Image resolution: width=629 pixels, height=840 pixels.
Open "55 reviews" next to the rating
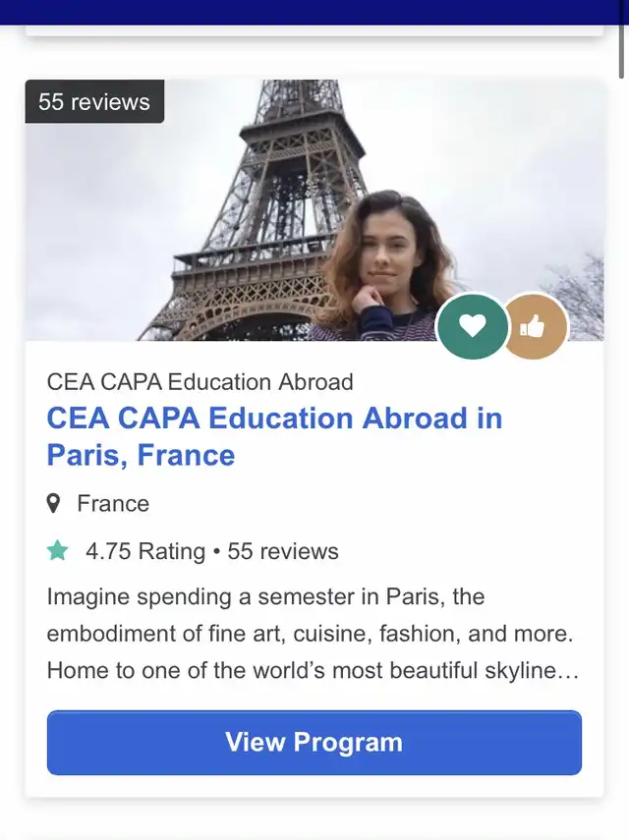click(x=283, y=551)
